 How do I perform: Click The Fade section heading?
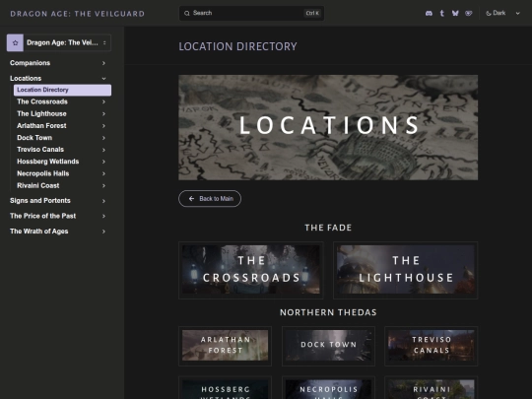tap(328, 228)
